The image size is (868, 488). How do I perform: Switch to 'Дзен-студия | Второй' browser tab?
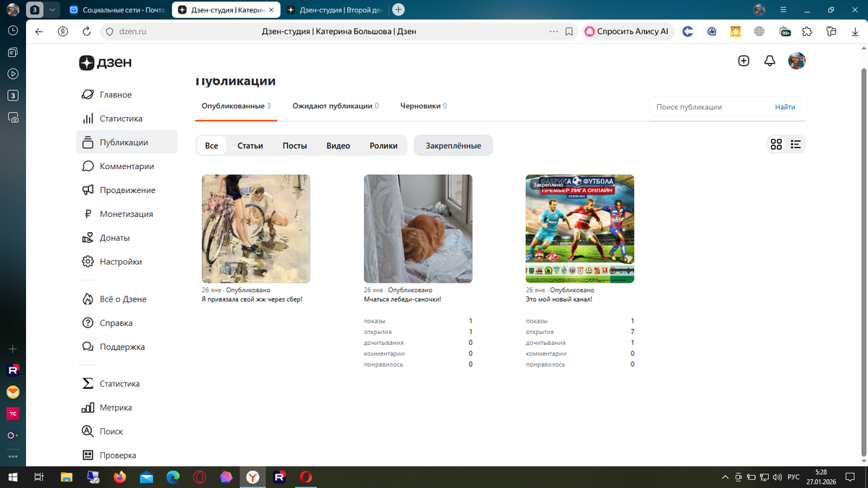click(334, 10)
